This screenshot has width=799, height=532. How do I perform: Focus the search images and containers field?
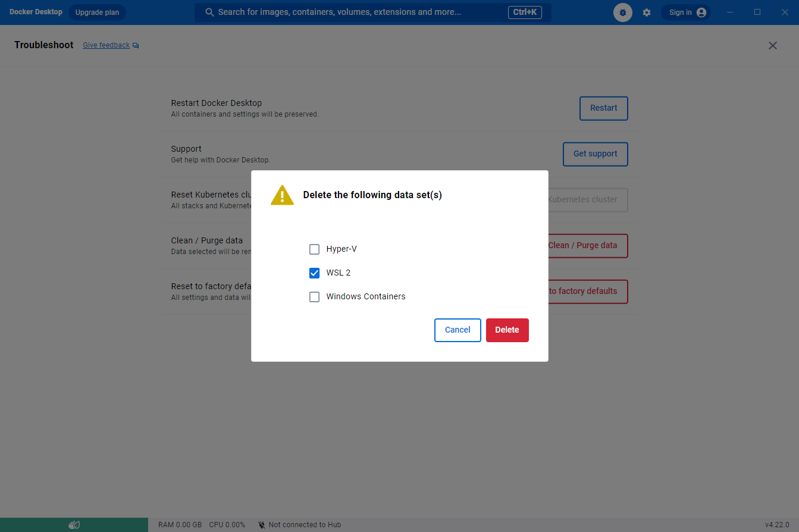[372, 12]
